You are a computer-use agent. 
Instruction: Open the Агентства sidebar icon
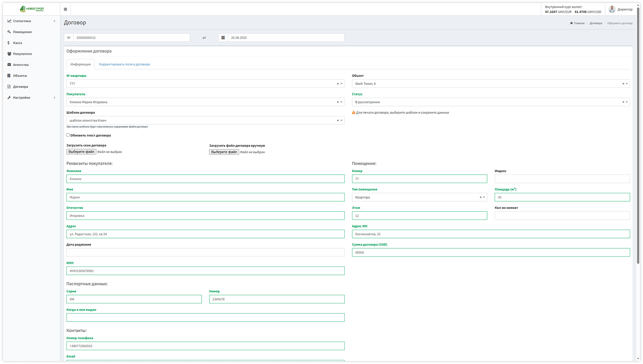(9, 64)
